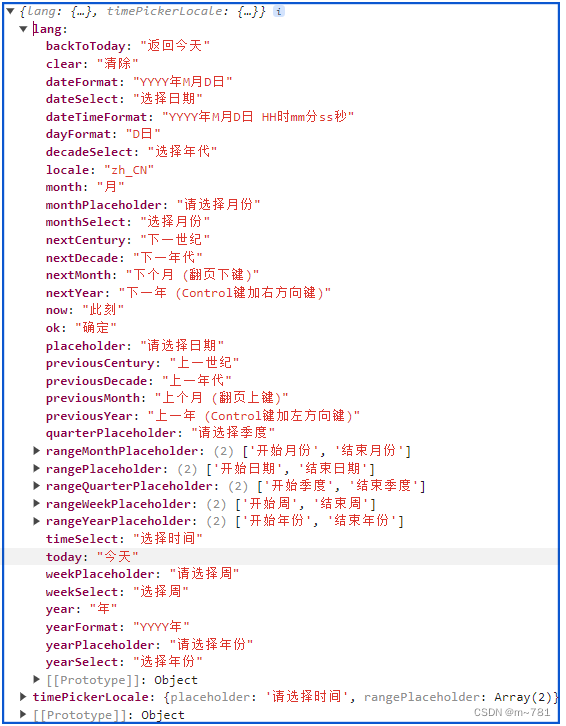Screen dimensions: 566x726
Task: Select the year "年" property row
Action: click(81, 609)
